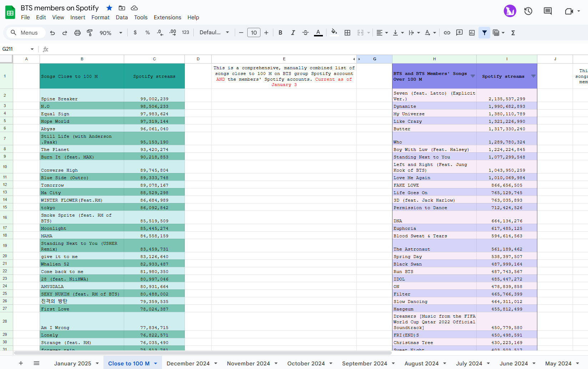Open all comments icon
Screen dimensions: 588x369
pyautogui.click(x=548, y=11)
